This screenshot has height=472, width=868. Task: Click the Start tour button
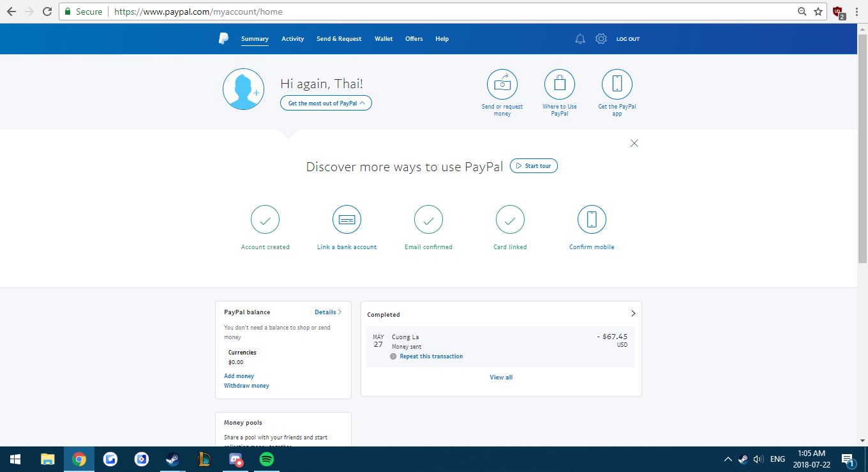[x=534, y=166]
